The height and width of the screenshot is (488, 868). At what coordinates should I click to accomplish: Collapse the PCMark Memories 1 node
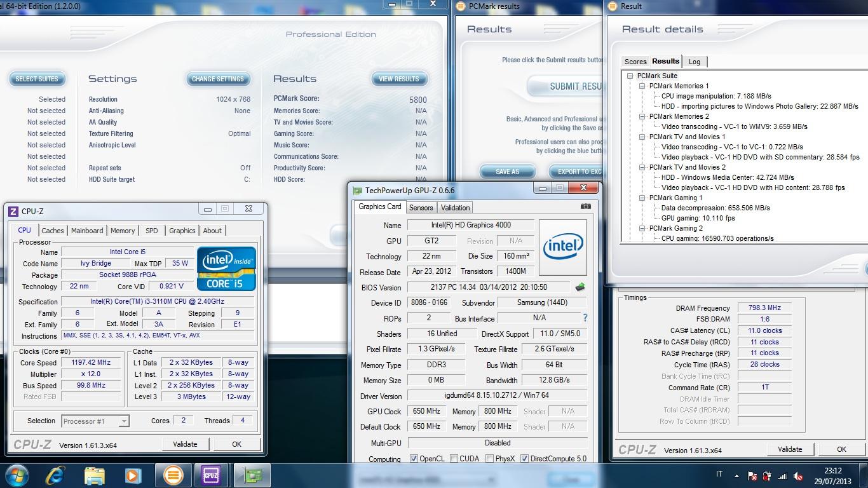click(642, 86)
